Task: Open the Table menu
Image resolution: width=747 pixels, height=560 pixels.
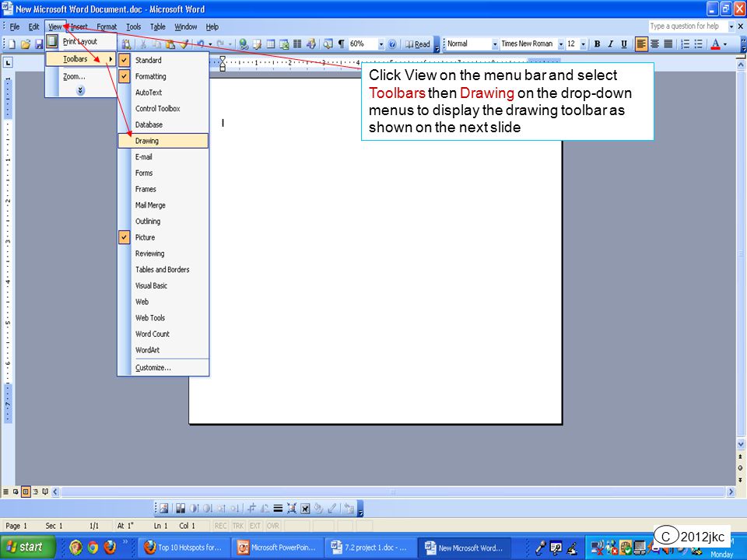Action: (158, 26)
